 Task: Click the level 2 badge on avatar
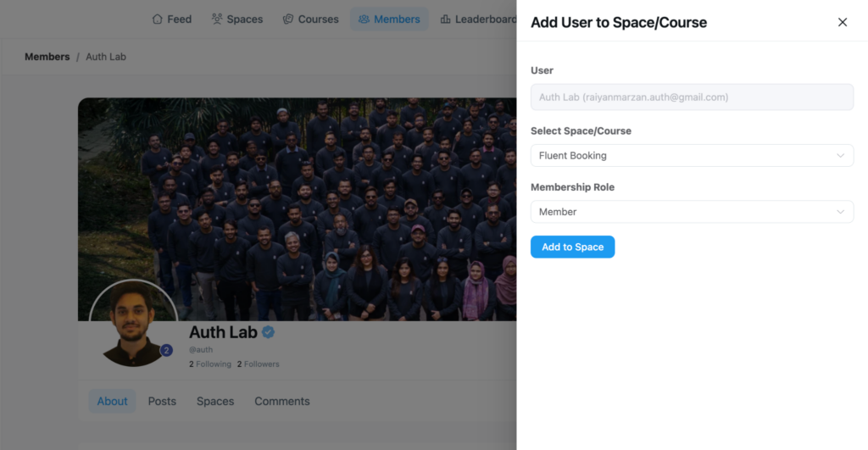167,350
